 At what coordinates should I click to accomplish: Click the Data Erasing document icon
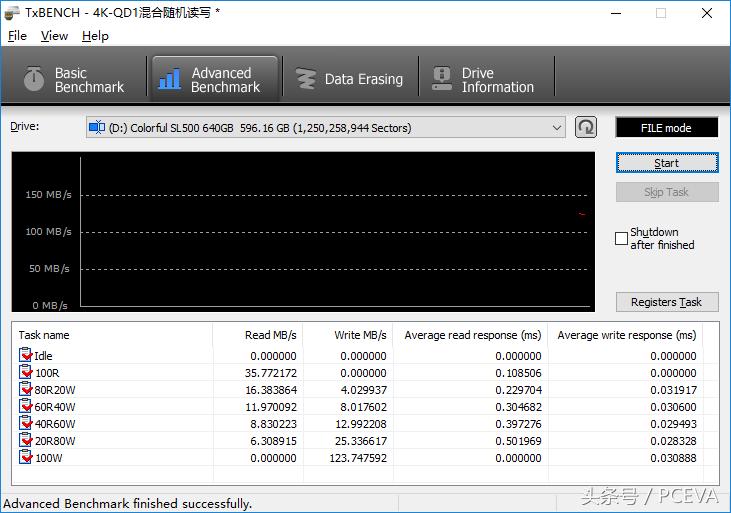303,80
